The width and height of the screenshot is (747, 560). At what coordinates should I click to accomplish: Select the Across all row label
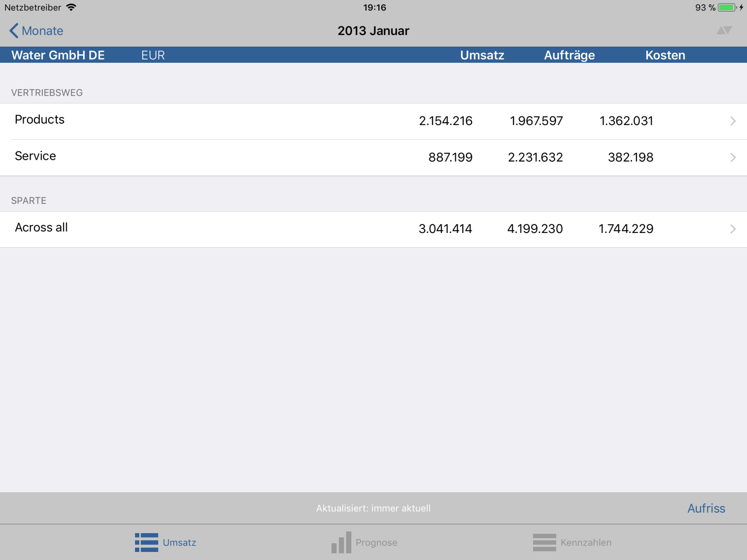click(41, 228)
